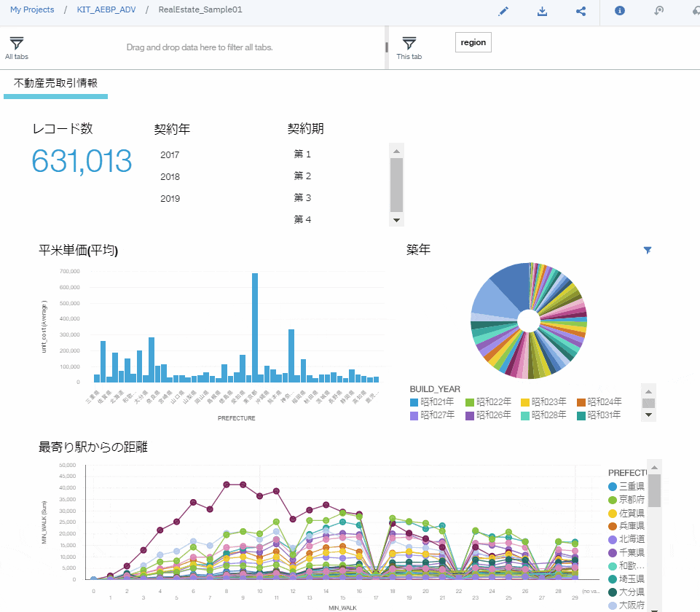The width and height of the screenshot is (700, 612).
Task: Select year 2019 in 契約年 list
Action: click(170, 199)
